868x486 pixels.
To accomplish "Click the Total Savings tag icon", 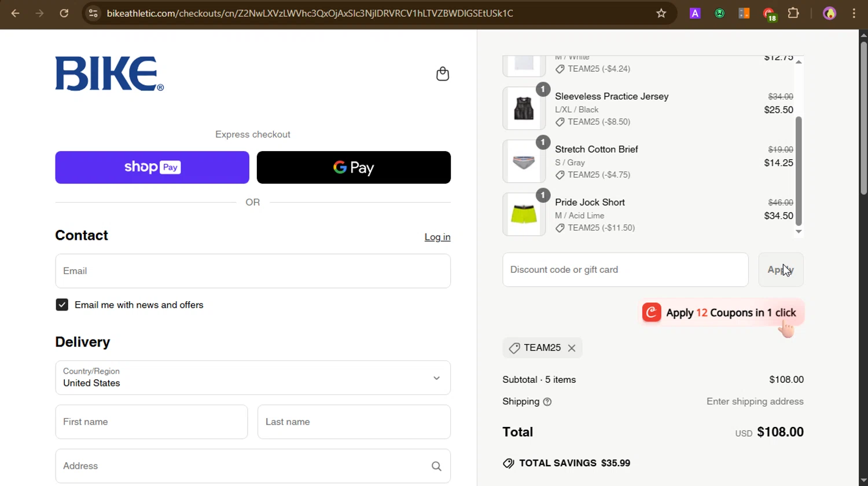I will [509, 463].
